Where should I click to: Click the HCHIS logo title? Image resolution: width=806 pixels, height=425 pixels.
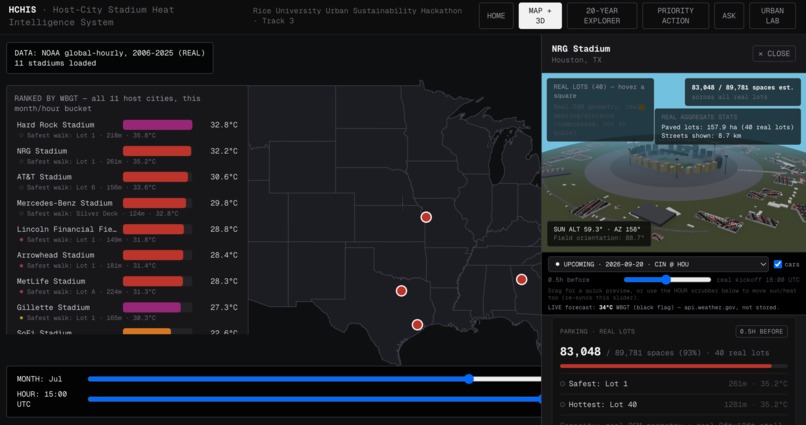pos(22,10)
